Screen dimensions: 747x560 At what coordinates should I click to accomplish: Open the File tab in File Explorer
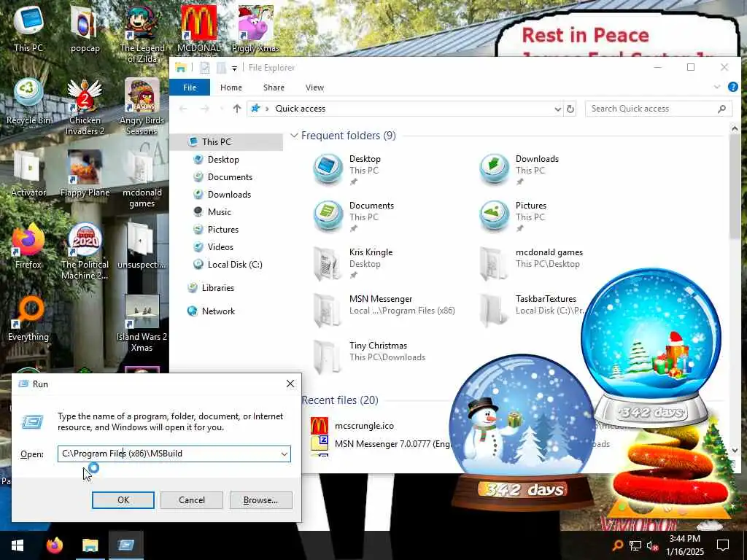[190, 87]
